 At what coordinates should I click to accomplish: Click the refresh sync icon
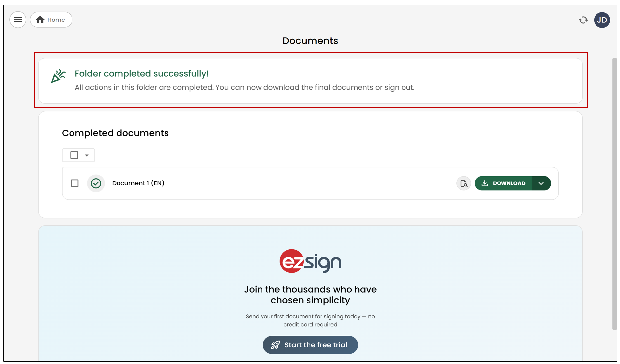click(x=583, y=20)
